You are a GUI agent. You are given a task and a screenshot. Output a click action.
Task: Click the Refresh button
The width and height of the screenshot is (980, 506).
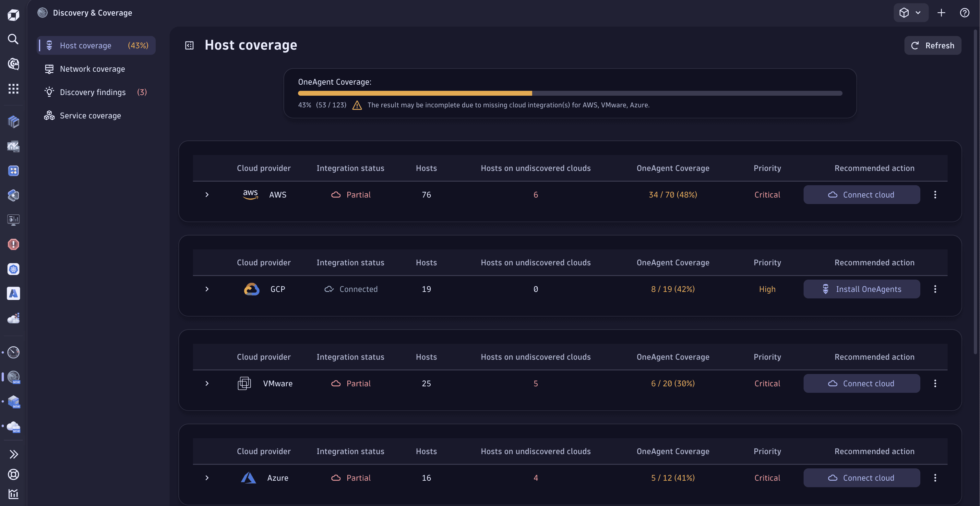point(932,46)
